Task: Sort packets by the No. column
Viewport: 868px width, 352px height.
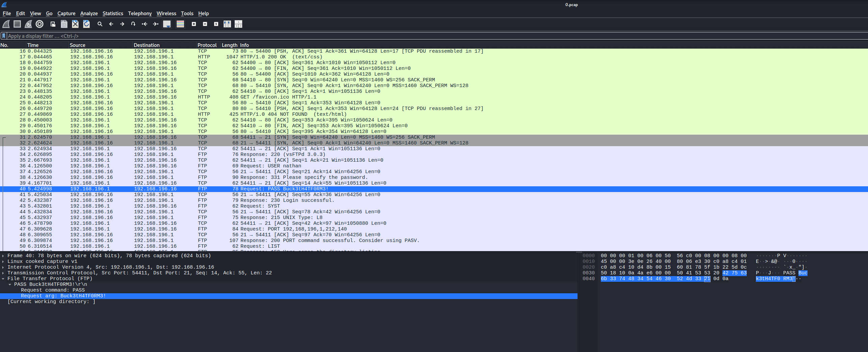Action: [x=13, y=45]
